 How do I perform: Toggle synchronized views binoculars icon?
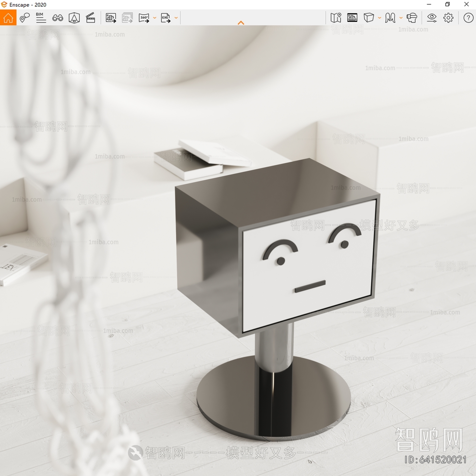[x=57, y=18]
